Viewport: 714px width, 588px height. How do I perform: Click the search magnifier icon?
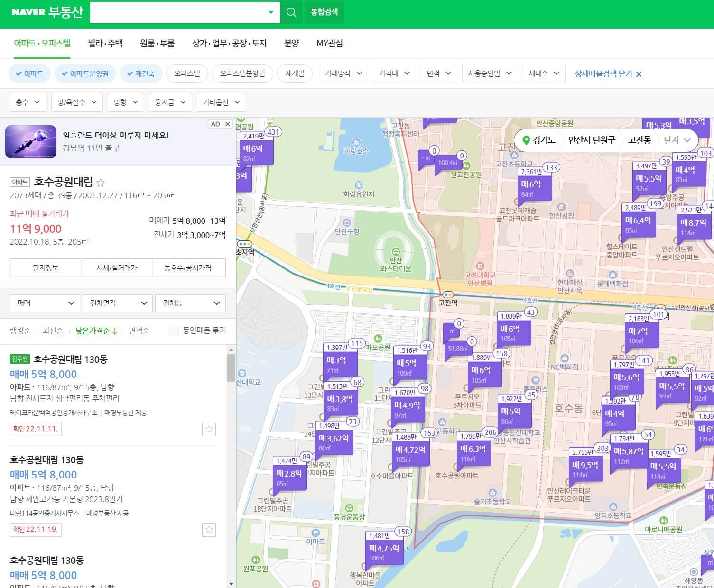(292, 12)
